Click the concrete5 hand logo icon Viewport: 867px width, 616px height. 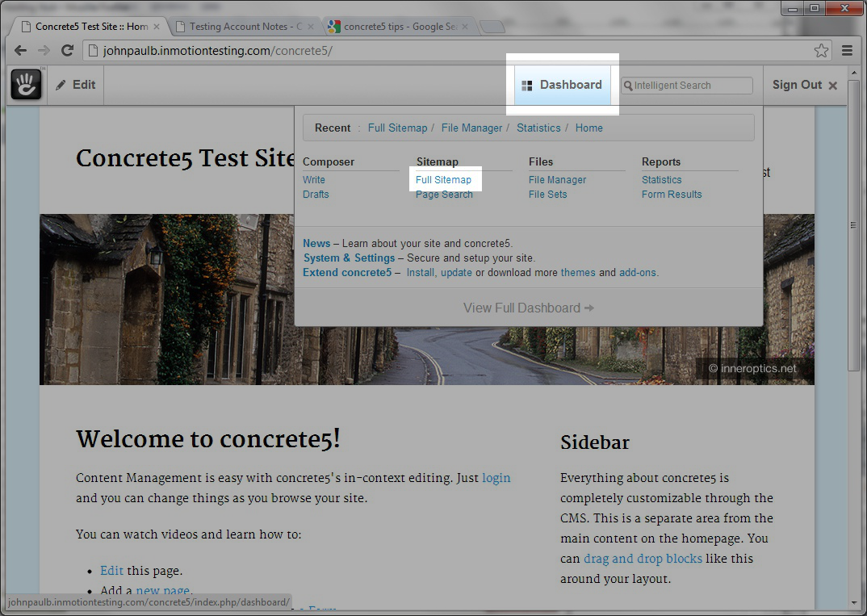click(26, 85)
